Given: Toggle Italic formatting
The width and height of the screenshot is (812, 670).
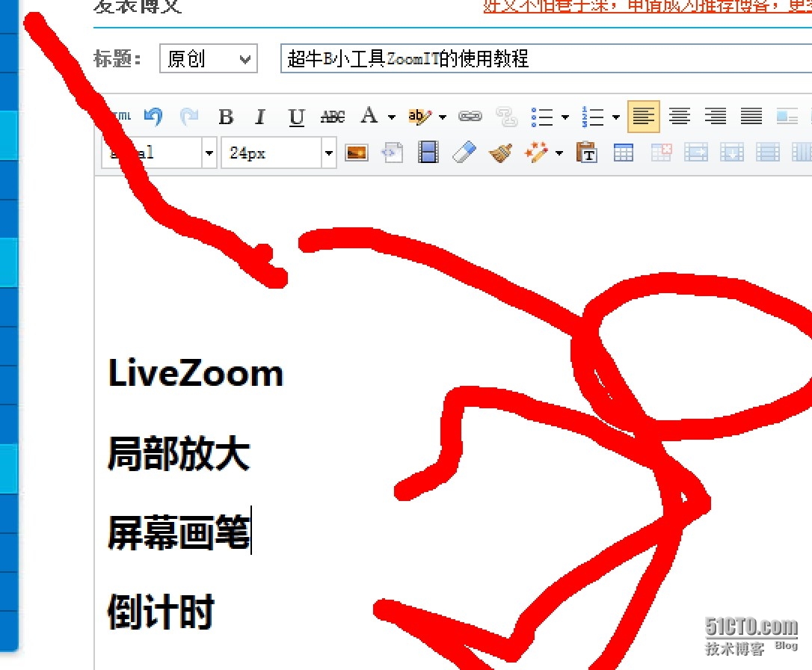Looking at the screenshot, I should click(260, 117).
